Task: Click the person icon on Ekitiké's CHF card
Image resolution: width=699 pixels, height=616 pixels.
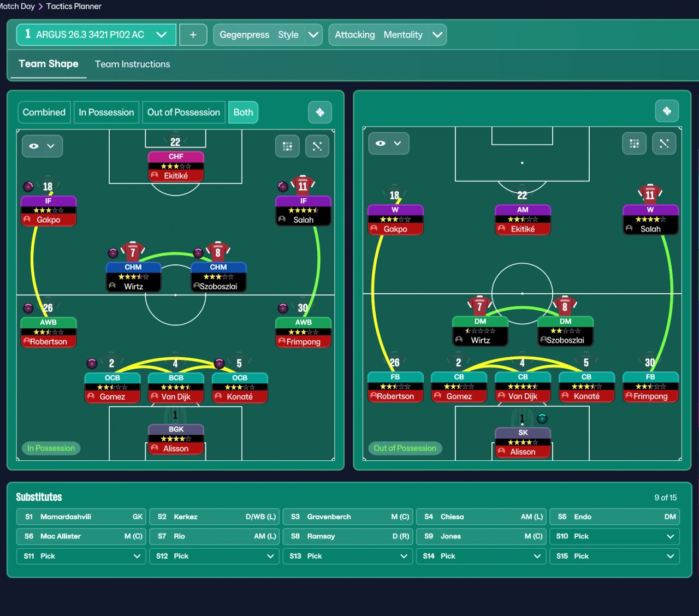Action: tap(155, 175)
